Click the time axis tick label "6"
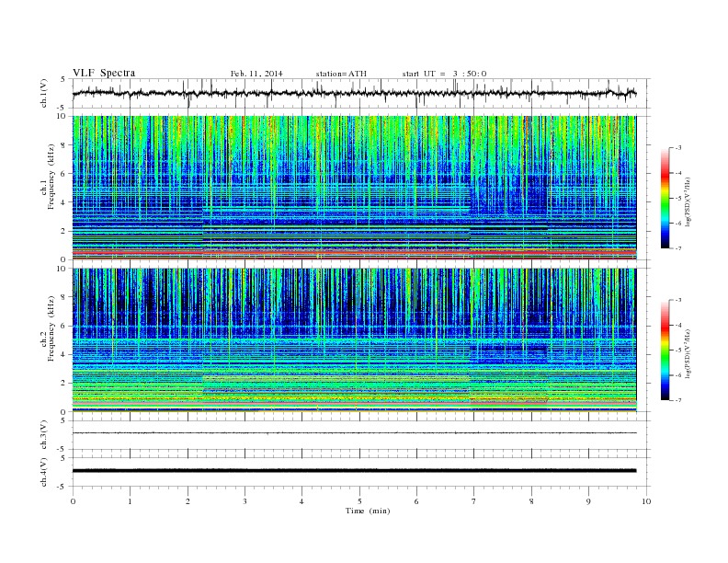This screenshot has height=563, width=728. coord(416,501)
